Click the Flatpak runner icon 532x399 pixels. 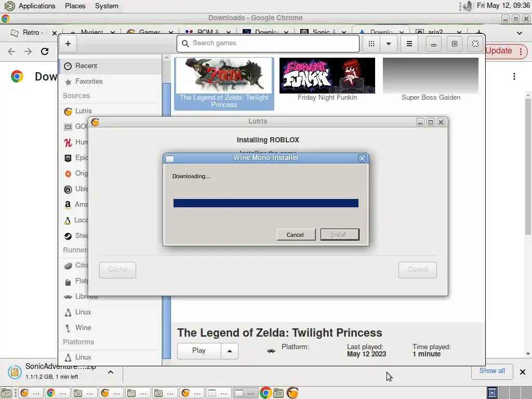click(68, 281)
